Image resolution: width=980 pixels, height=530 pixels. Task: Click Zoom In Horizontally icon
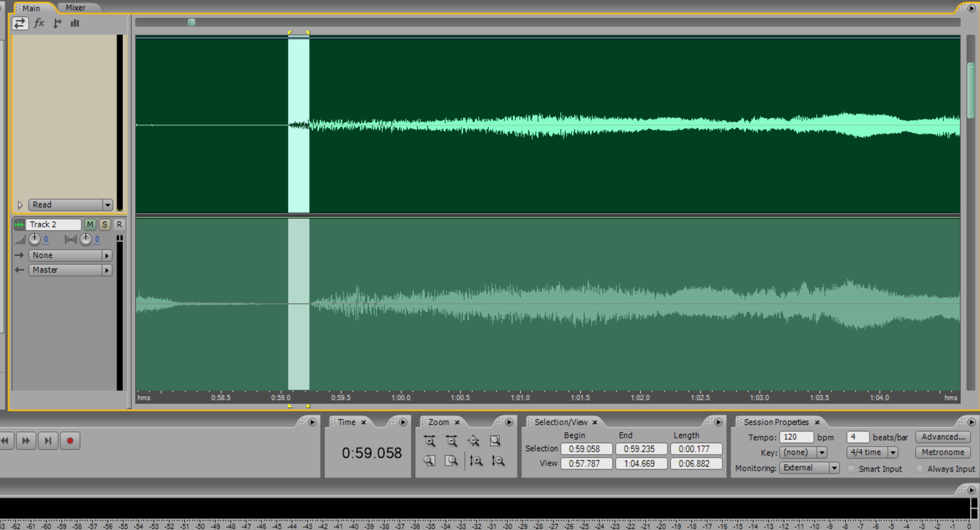(430, 441)
